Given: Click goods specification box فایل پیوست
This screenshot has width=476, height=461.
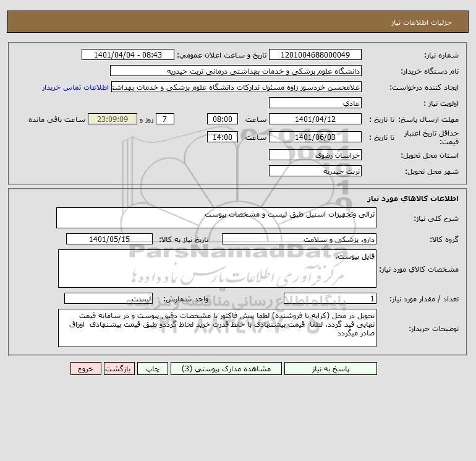Looking at the screenshot, I should pos(217,269).
